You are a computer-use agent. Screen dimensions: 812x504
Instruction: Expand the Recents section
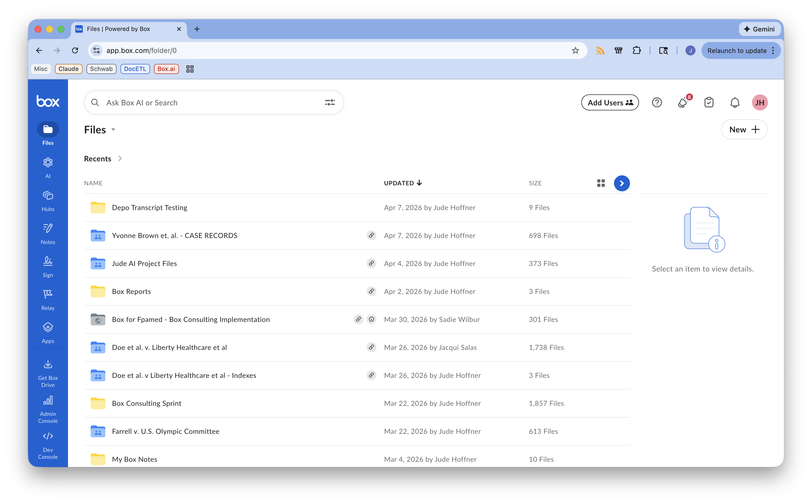point(120,158)
